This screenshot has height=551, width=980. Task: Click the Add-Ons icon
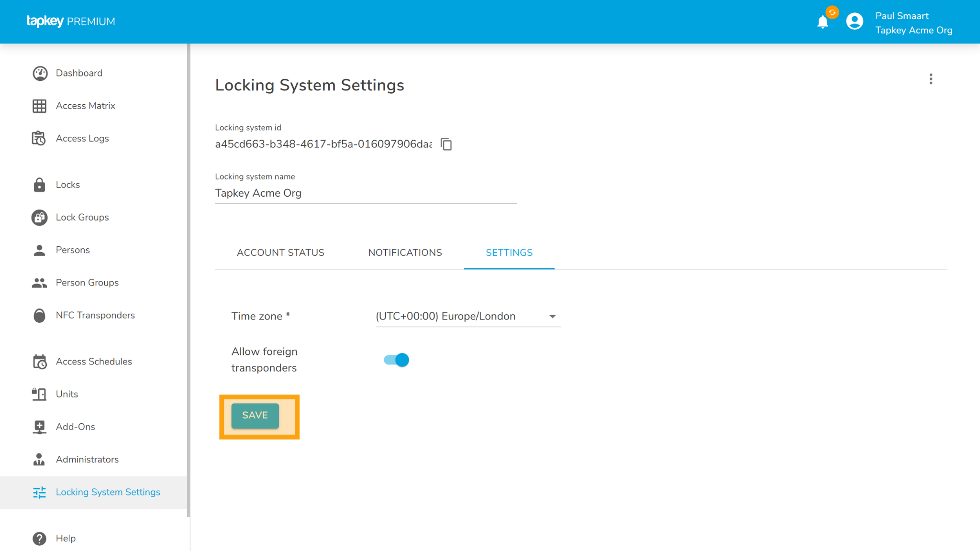tap(39, 427)
